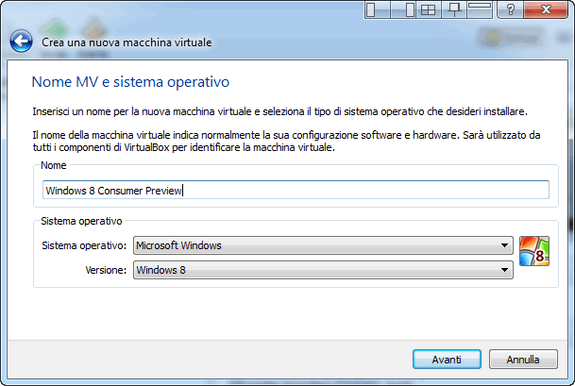Pin the window with the pushpin icon
575x386 pixels.
pyautogui.click(x=454, y=10)
